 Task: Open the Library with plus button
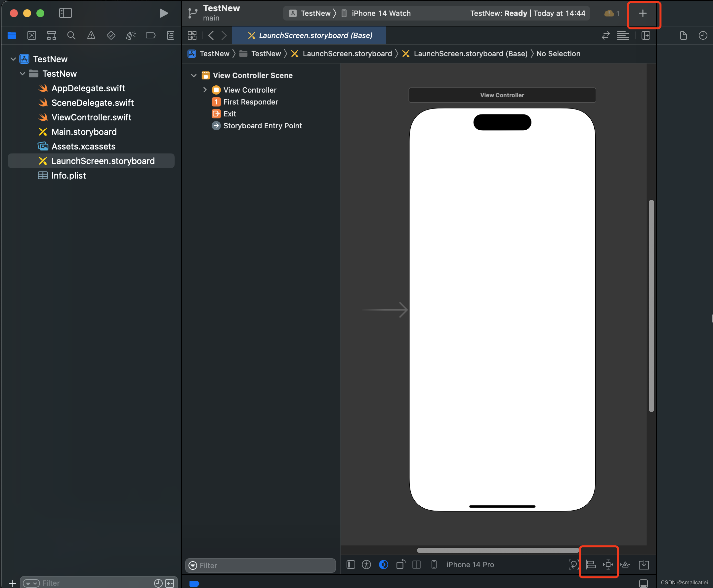tap(643, 14)
